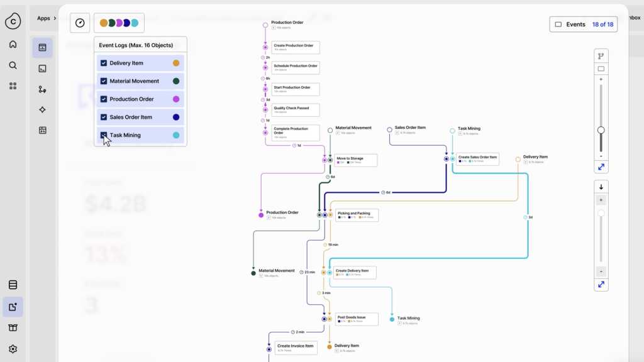Open the gift box icon in sidebar
Screen dimensions: 644x362
coord(13,327)
